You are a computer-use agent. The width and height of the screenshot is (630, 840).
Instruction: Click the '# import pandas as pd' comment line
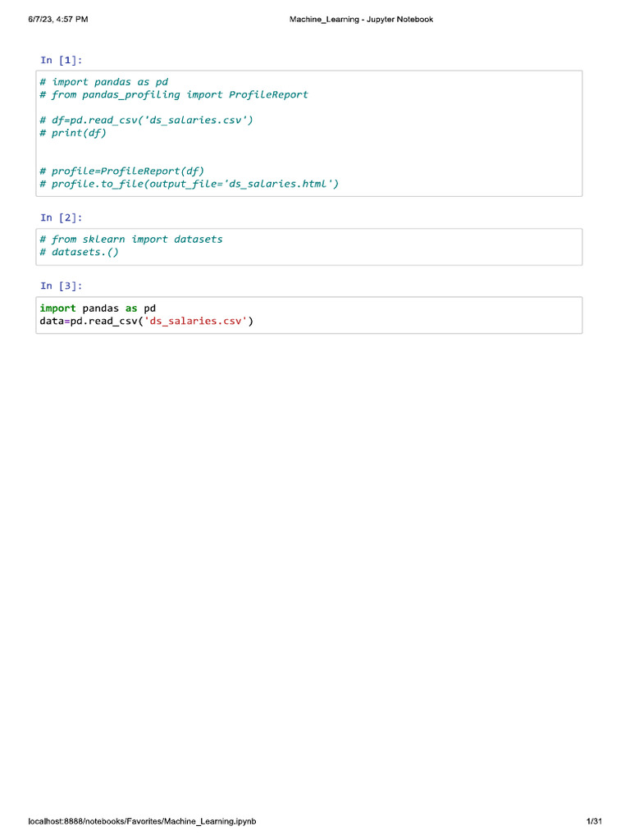click(104, 82)
